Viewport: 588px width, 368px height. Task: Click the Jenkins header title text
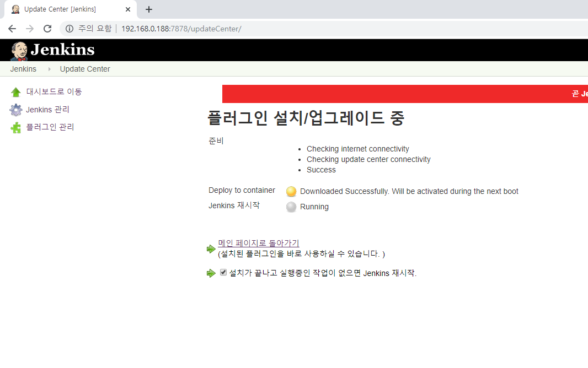point(63,50)
